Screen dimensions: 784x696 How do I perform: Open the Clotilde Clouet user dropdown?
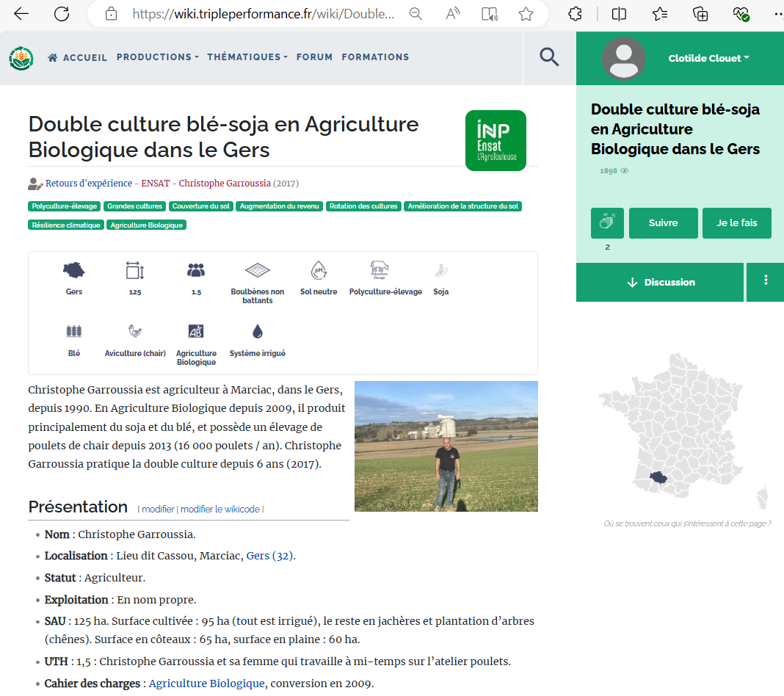708,59
